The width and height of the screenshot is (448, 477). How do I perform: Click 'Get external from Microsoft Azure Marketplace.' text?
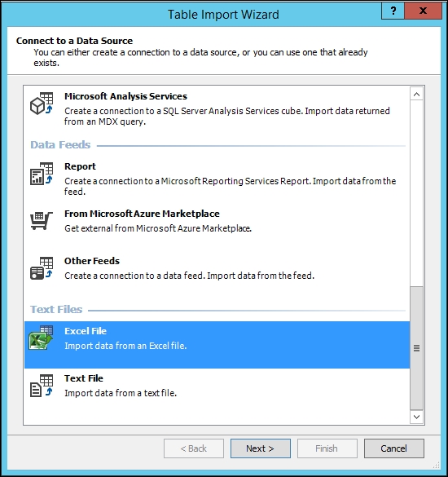pos(158,228)
